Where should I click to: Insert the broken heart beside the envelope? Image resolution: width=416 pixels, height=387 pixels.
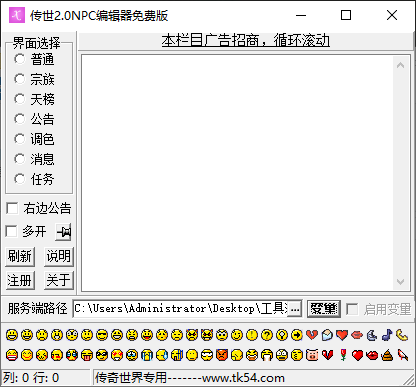[x=312, y=335]
